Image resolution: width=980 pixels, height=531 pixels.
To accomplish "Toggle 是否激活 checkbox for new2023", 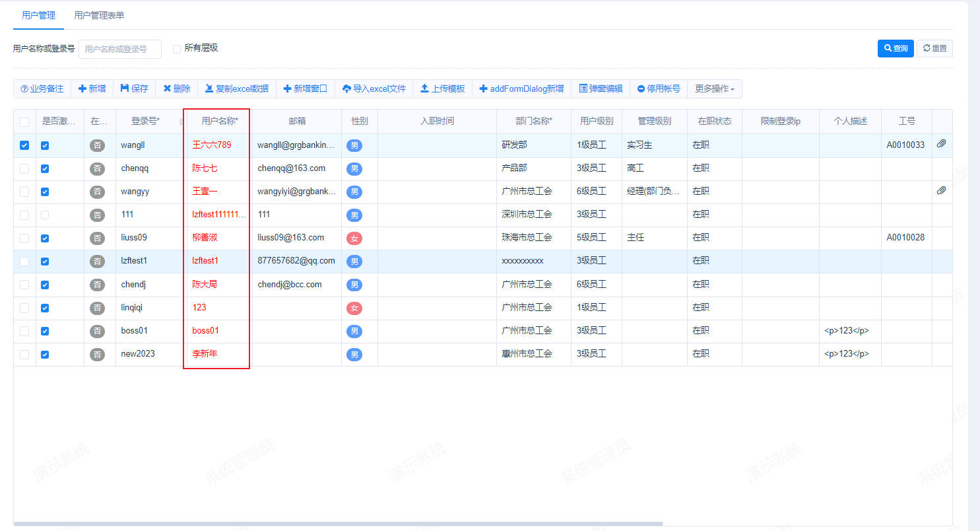I will point(45,354).
